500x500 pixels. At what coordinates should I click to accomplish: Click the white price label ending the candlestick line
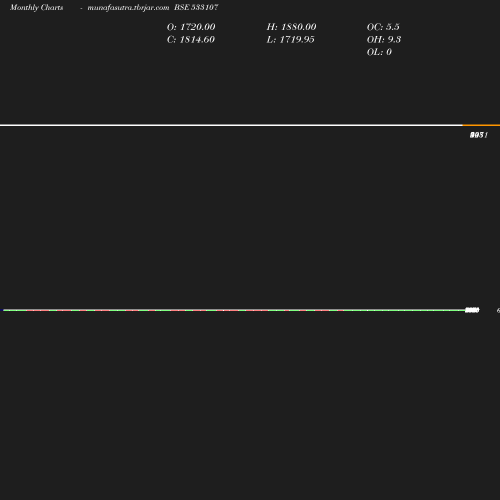point(472,310)
